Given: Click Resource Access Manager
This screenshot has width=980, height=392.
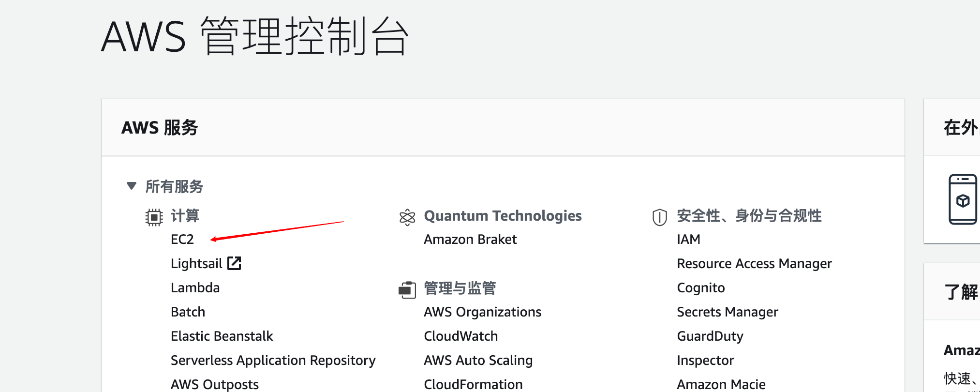Looking at the screenshot, I should 754,264.
